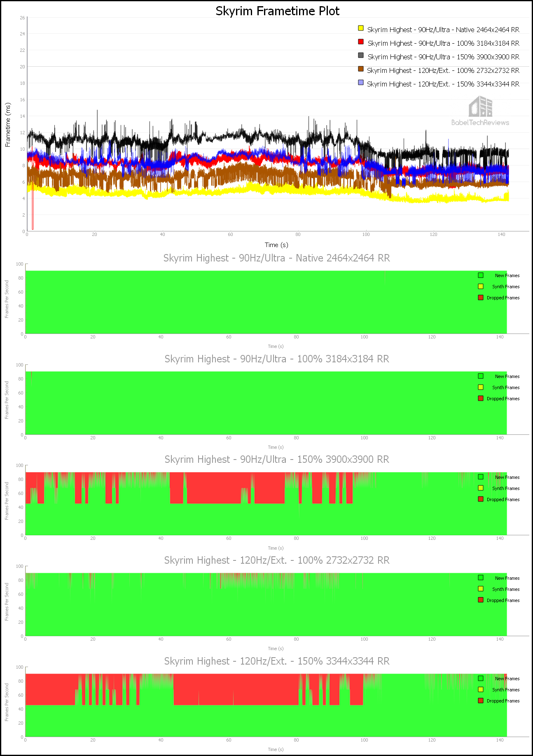Click red Dropped Frames swatch in 150% 3900x3900 chart
This screenshot has height=756, width=533.
click(481, 499)
